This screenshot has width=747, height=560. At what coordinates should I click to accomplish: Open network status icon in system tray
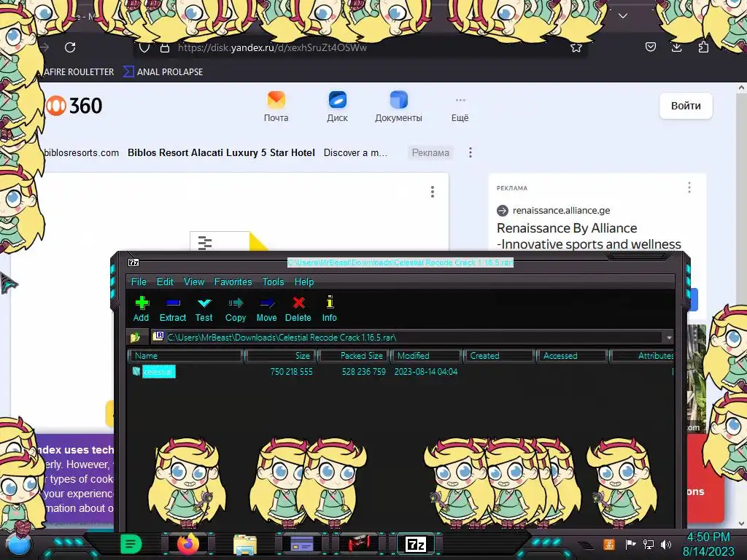pos(649,544)
